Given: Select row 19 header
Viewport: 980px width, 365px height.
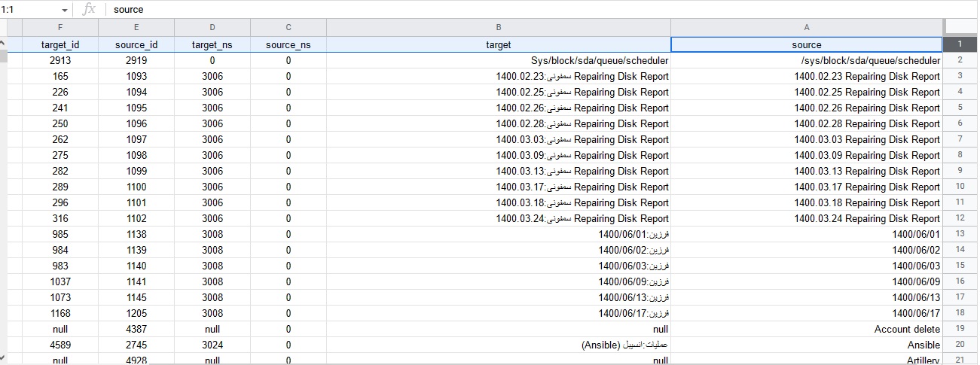Looking at the screenshot, I should [960, 329].
